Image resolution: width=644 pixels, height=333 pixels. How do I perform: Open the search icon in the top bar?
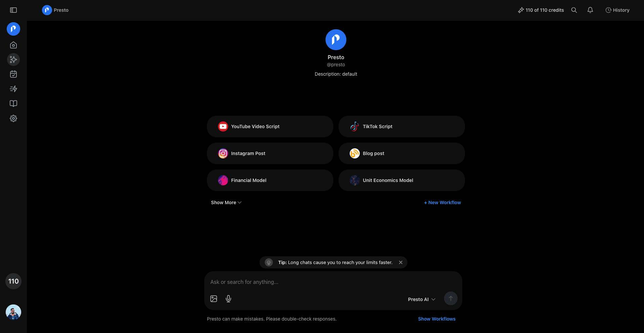[574, 10]
